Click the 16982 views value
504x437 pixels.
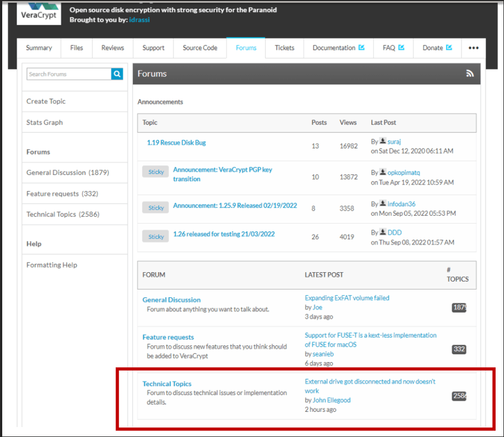[x=349, y=146]
